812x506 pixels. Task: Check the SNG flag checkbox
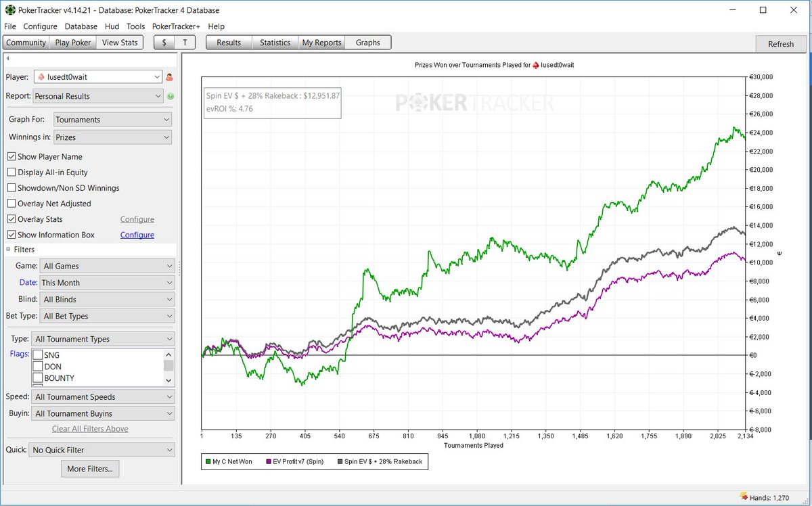click(x=38, y=355)
